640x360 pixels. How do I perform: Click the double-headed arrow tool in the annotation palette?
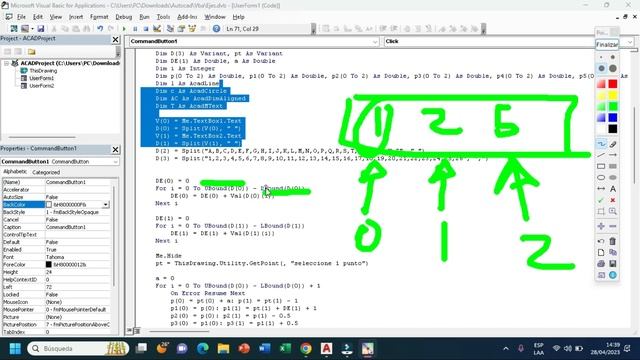pyautogui.click(x=601, y=189)
